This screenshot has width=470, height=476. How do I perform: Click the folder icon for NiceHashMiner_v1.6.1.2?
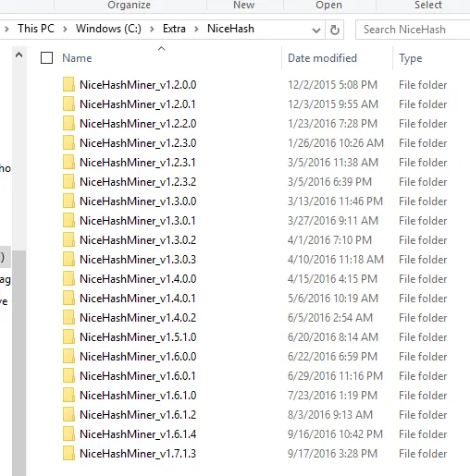click(68, 414)
